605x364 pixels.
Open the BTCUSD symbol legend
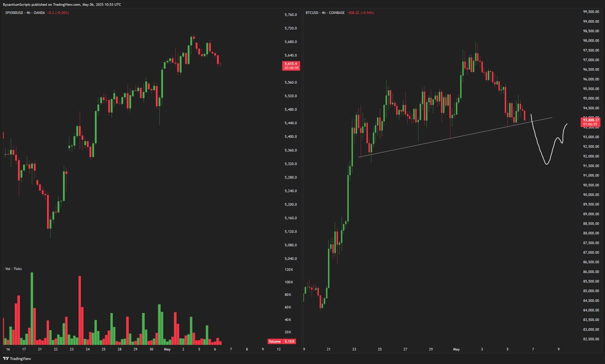[x=314, y=12]
